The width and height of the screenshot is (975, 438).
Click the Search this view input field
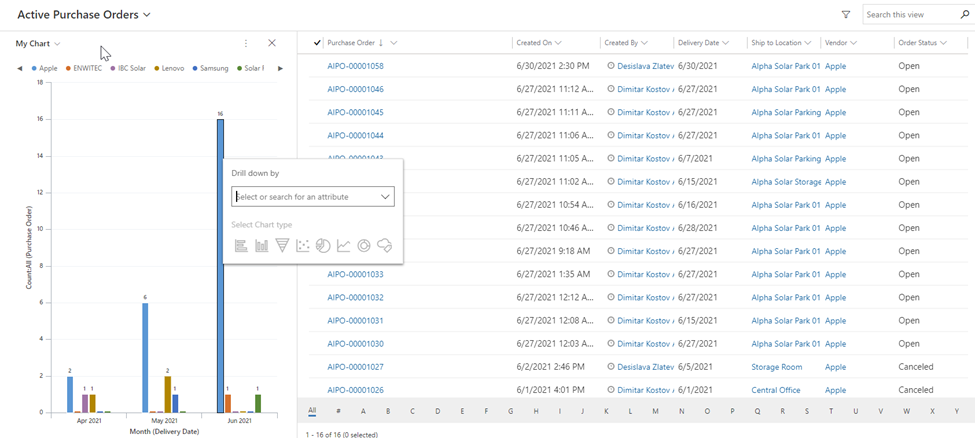tap(910, 15)
